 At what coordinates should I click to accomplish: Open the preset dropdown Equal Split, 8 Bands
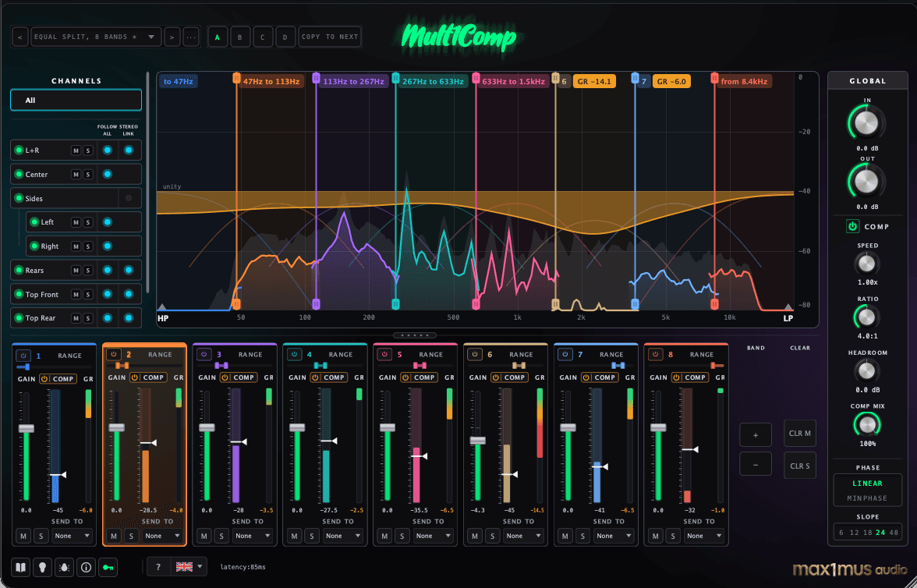pos(96,37)
